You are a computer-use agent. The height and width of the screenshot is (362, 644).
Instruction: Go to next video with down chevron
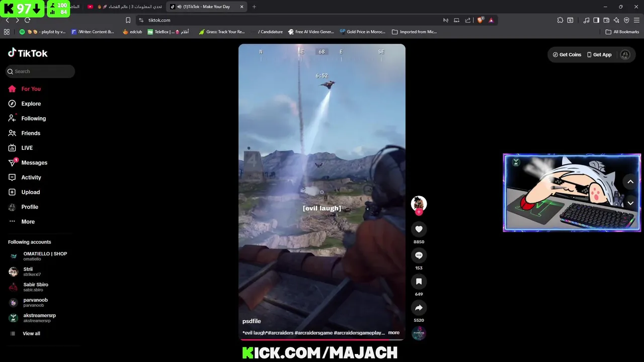pyautogui.click(x=630, y=203)
